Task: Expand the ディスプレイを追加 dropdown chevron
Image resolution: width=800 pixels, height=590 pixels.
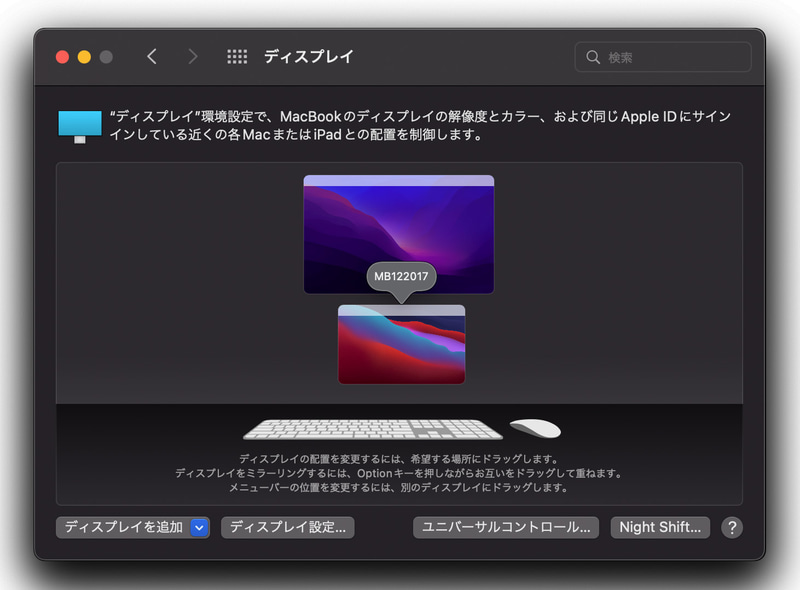Action: click(199, 527)
